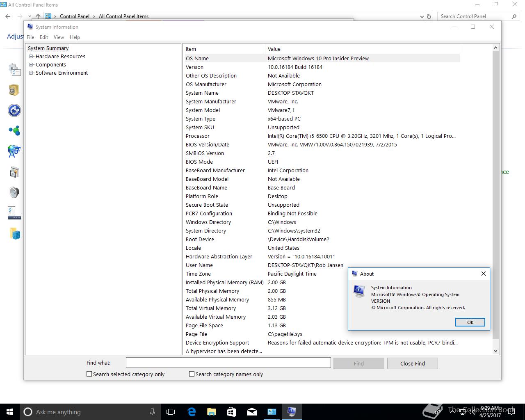Select the Hardware Resources tree item

60,57
